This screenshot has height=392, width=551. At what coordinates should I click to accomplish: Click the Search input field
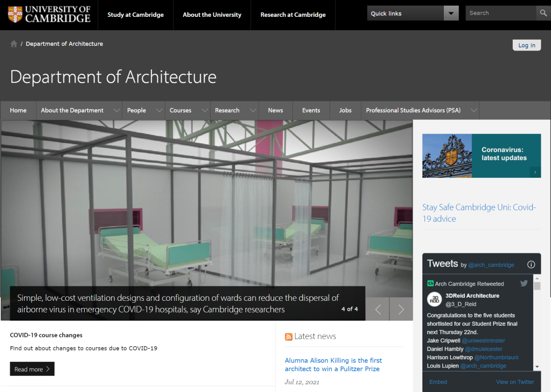501,13
